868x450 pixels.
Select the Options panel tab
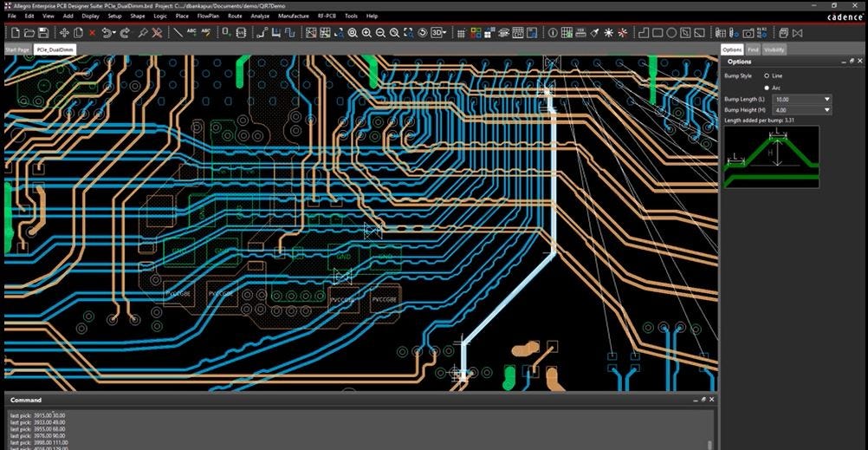click(732, 50)
